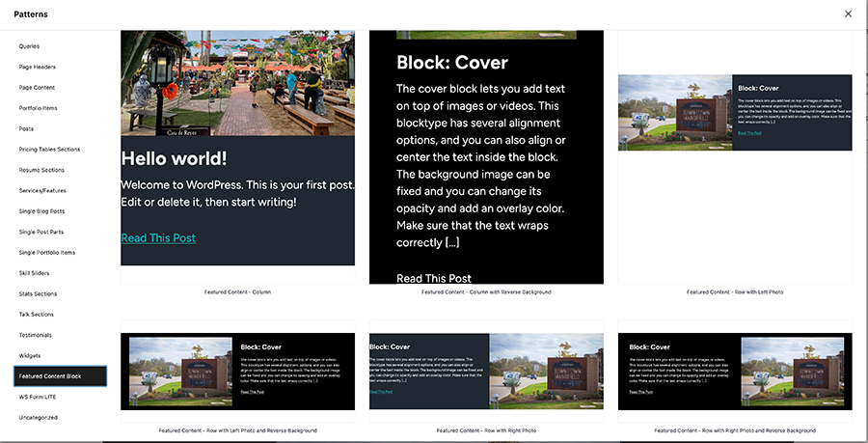Click 'Featured Content - Column with Reverse Background' caption
Viewport: 868px width, 443px height.
[486, 291]
